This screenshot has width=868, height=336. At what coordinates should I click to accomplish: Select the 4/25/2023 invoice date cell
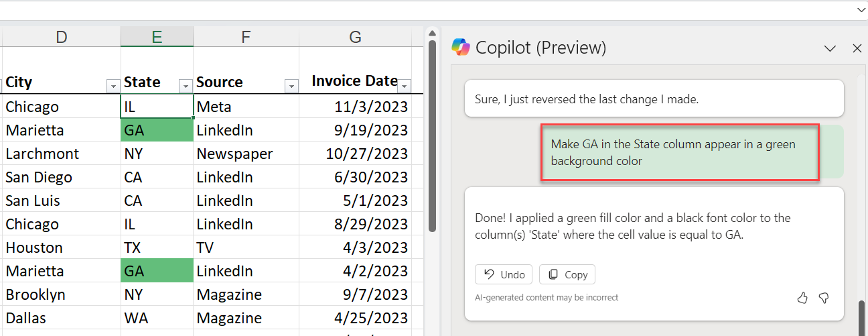pos(355,318)
